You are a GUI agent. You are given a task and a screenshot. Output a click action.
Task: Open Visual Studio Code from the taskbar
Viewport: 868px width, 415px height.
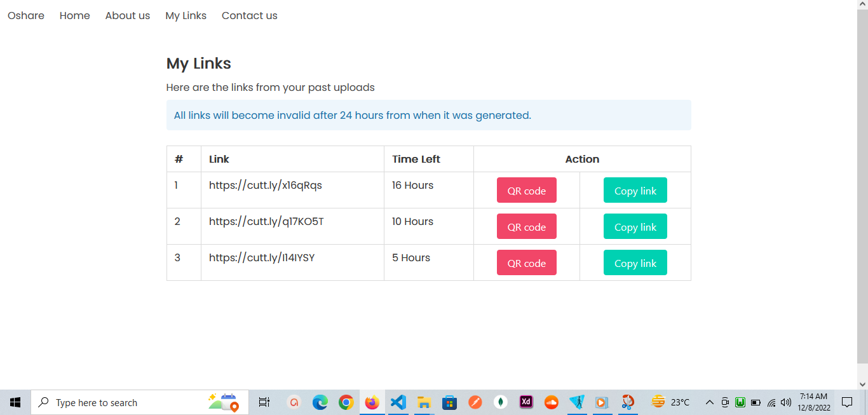click(398, 402)
